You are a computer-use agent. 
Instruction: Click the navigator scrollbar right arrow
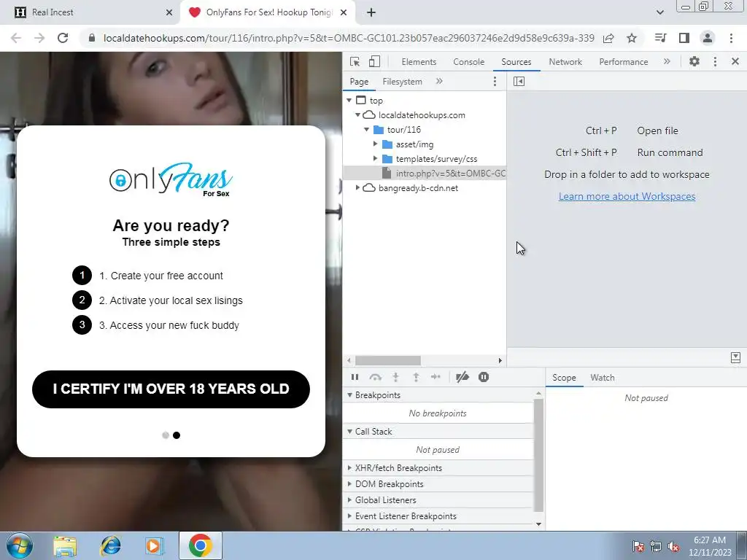pyautogui.click(x=500, y=360)
